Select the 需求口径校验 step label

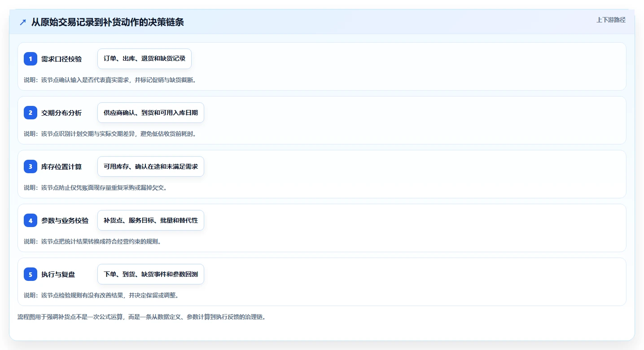click(61, 59)
